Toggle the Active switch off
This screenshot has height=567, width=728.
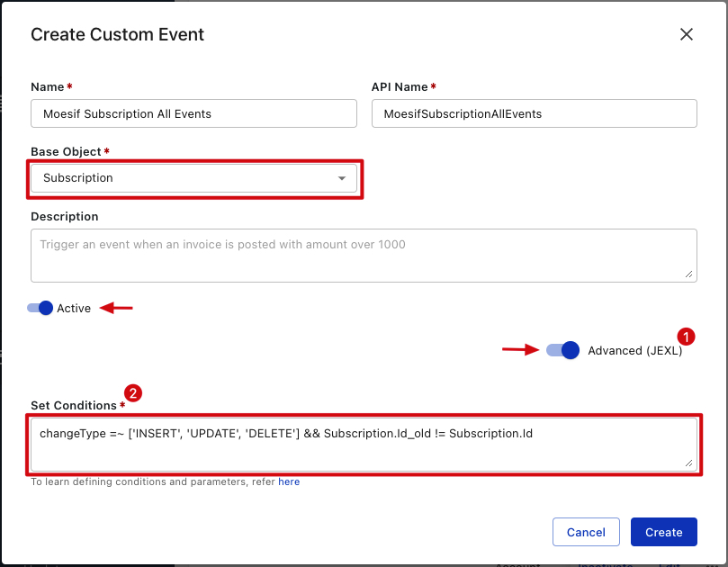40,308
